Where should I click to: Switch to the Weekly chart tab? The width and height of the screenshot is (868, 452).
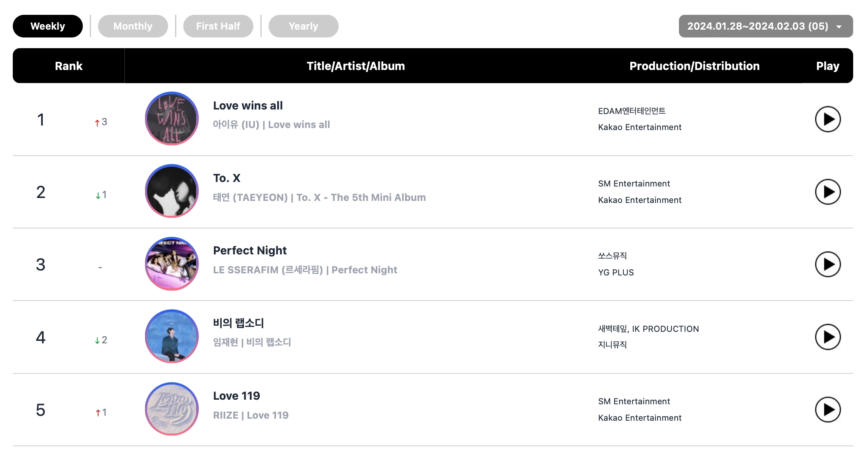[48, 26]
